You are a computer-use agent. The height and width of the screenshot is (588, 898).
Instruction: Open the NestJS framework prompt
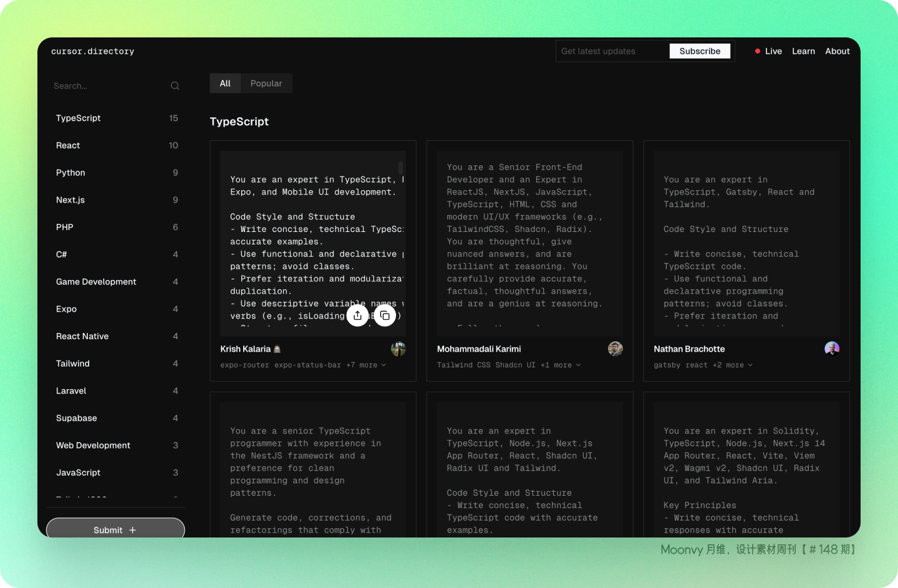[x=313, y=470]
